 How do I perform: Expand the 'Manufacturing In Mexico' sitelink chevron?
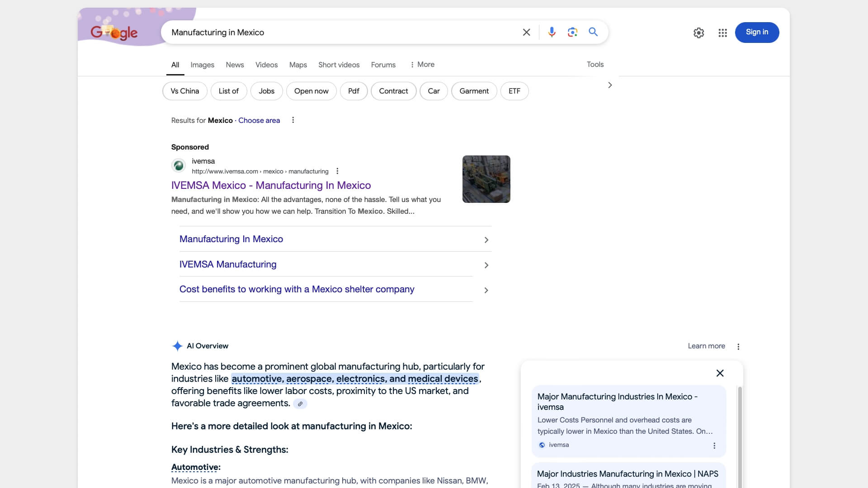[x=486, y=240]
